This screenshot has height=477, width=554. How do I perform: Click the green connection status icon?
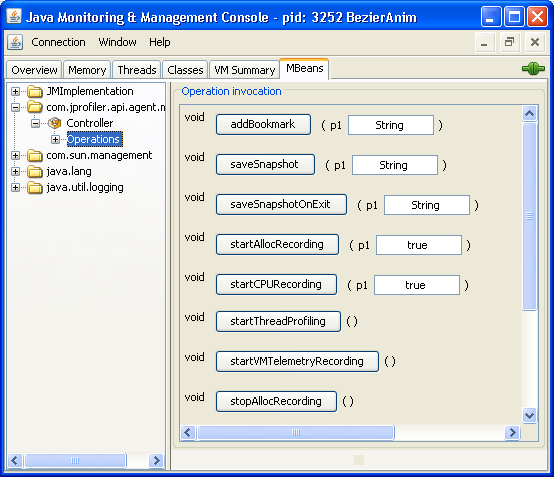[533, 68]
